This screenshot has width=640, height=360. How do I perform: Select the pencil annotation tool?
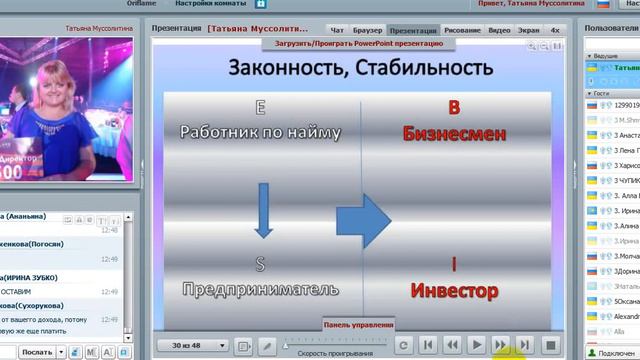267,346
